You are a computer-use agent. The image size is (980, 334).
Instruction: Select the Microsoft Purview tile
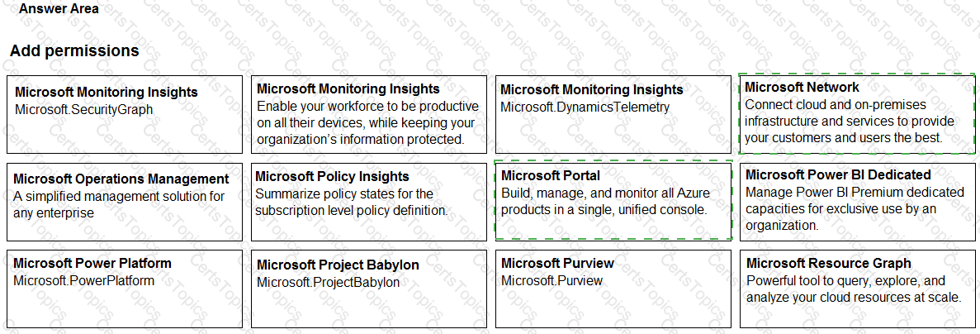click(613, 289)
